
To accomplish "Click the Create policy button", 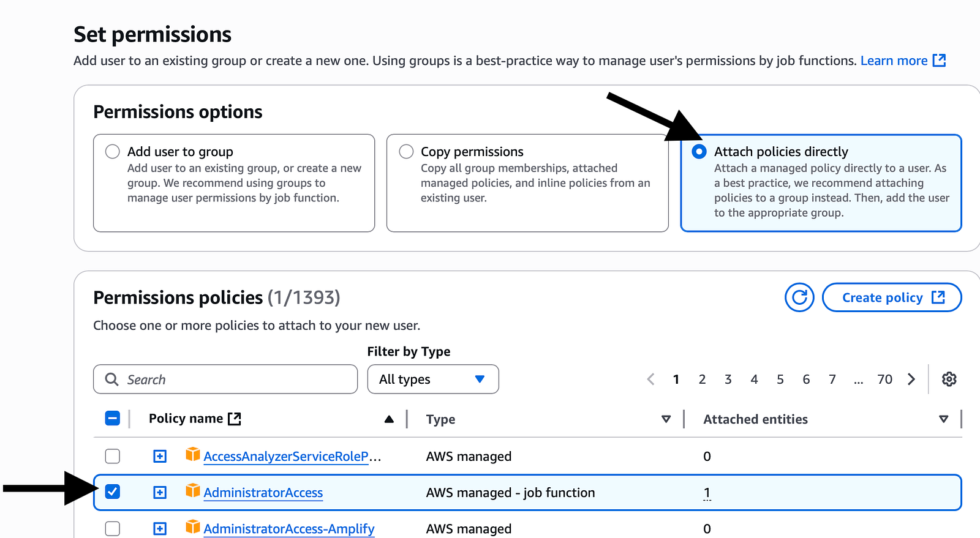I will pyautogui.click(x=892, y=297).
